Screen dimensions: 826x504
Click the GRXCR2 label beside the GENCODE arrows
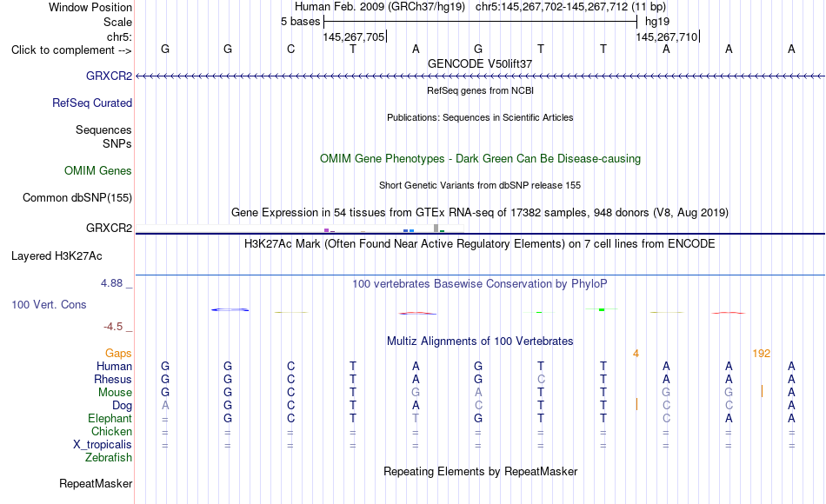click(x=109, y=76)
